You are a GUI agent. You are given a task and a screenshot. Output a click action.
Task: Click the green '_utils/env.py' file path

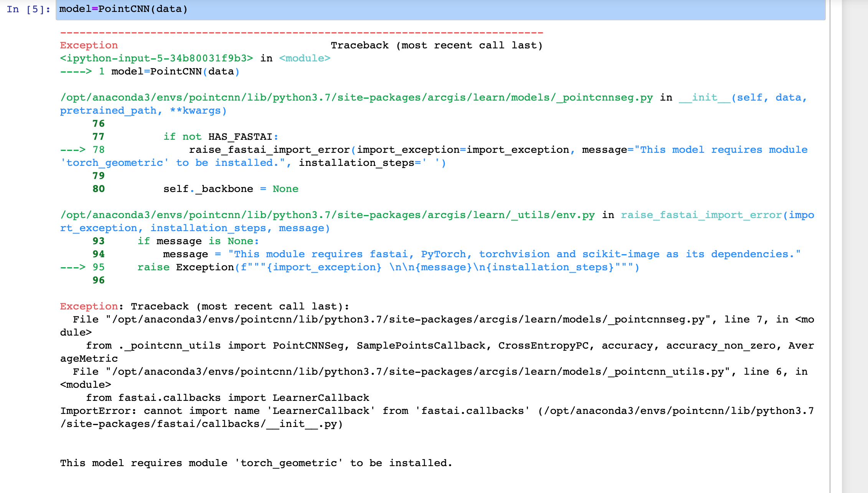click(x=327, y=215)
